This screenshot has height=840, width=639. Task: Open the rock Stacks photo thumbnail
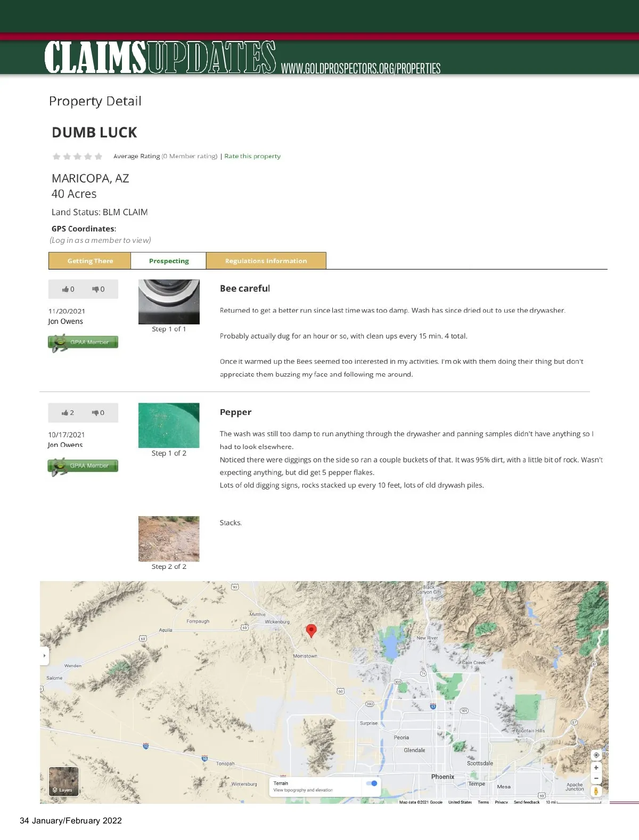169,539
